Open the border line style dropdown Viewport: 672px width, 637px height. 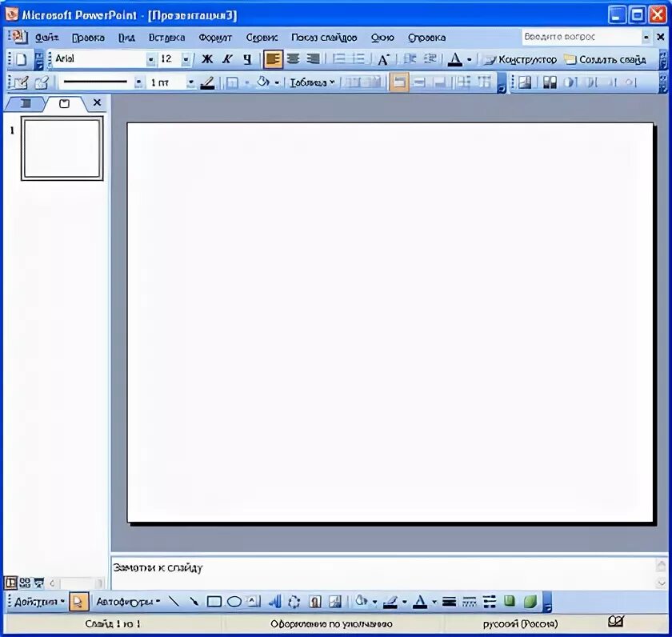pos(138,82)
